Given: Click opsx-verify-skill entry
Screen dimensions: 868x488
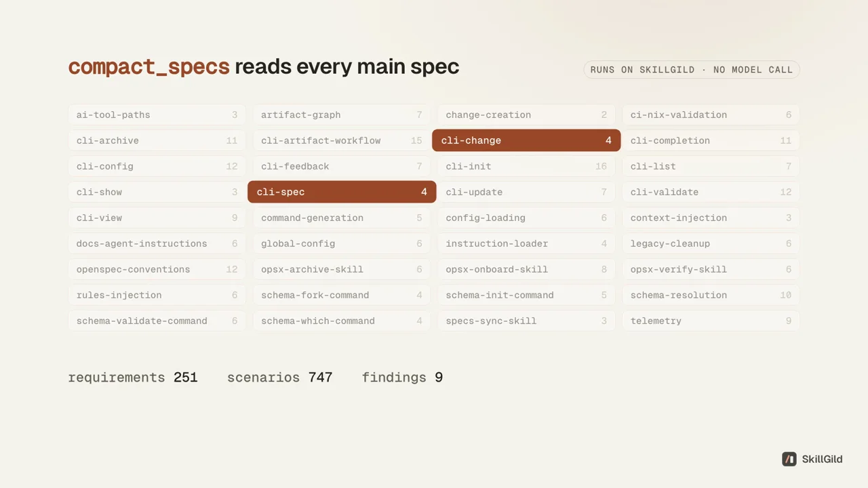Looking at the screenshot, I should tap(711, 269).
